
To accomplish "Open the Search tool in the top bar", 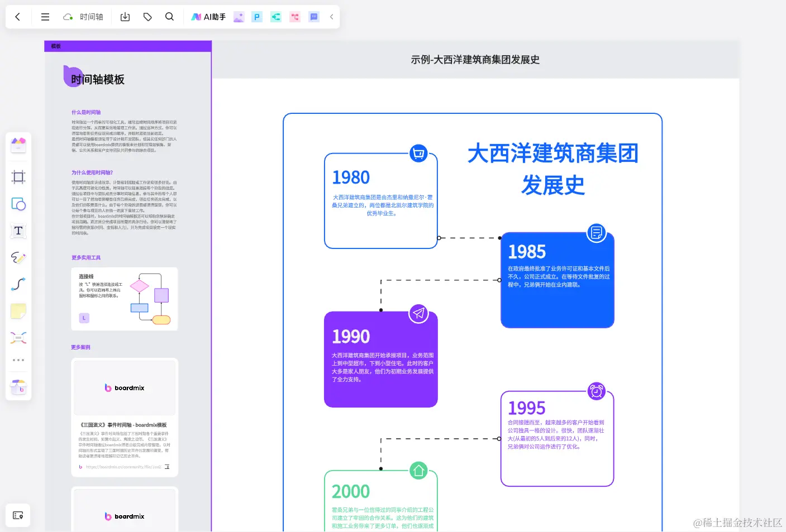I will (x=169, y=17).
